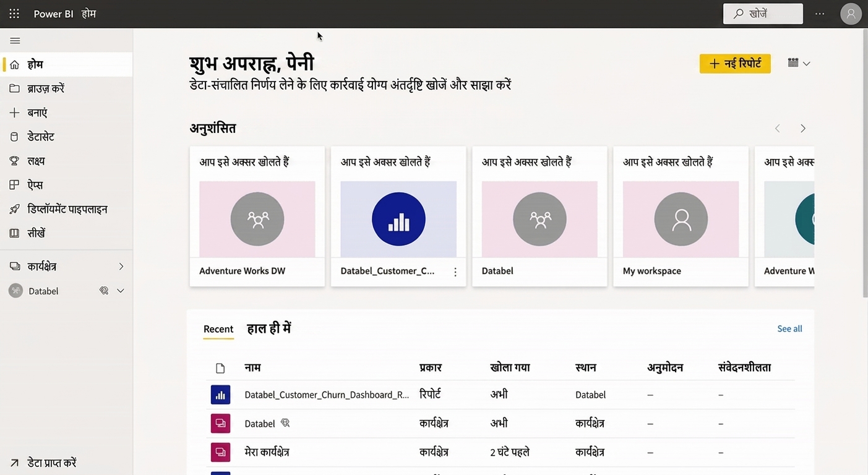The height and width of the screenshot is (475, 868).
Task: Click the स्थान column header
Action: coord(586,367)
